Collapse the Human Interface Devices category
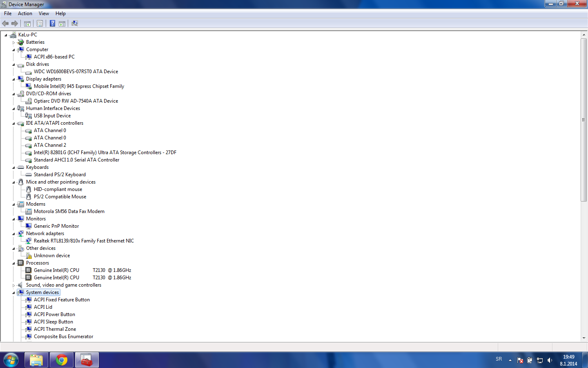Image resolution: width=588 pixels, height=368 pixels. 13,109
